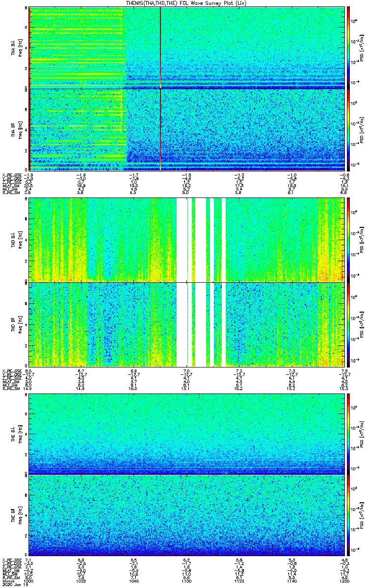Click inside the THE B-perpendicular spectrogram
This screenshot has height=588, width=368.
(186, 433)
